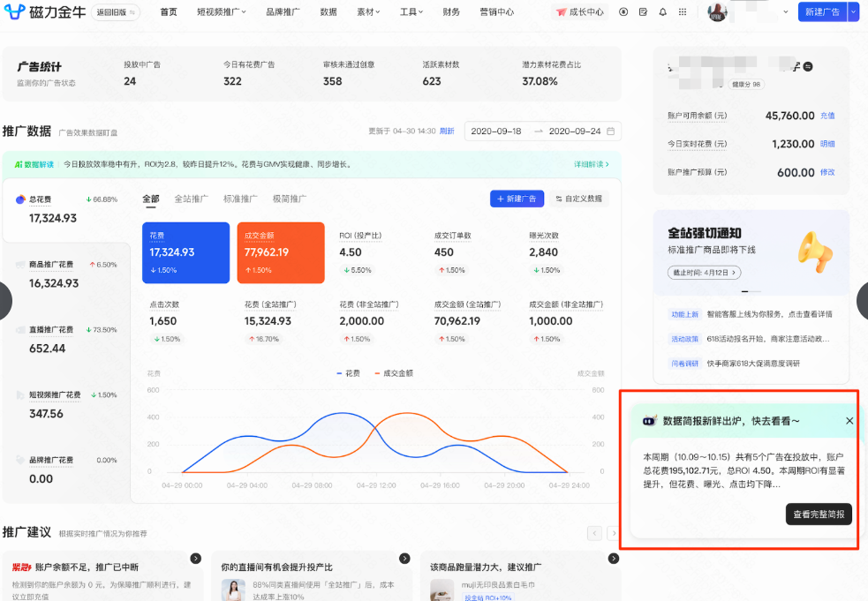Go to the 数据 menu
The width and height of the screenshot is (868, 601).
(328, 11)
